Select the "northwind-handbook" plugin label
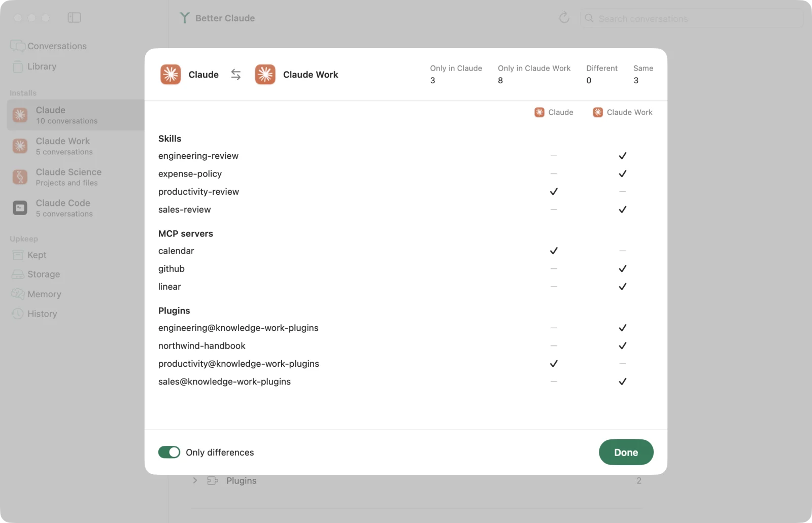The image size is (812, 523). coord(201,346)
